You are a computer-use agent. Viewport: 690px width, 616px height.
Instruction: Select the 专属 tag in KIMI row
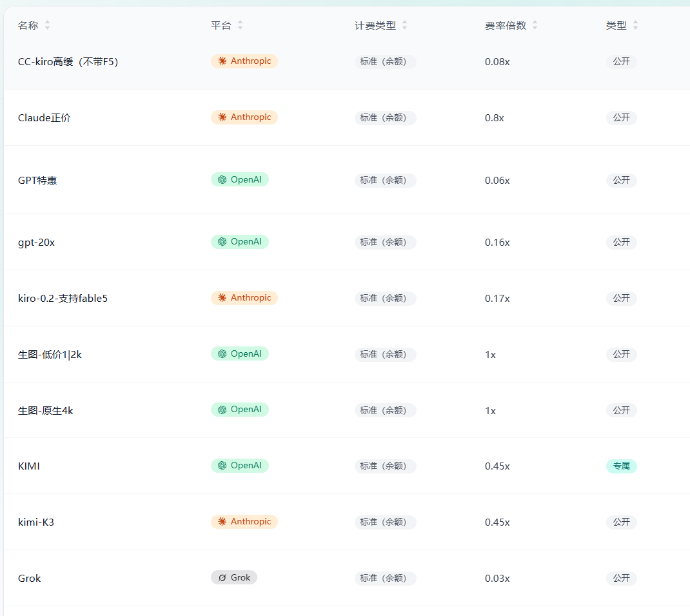tap(622, 466)
